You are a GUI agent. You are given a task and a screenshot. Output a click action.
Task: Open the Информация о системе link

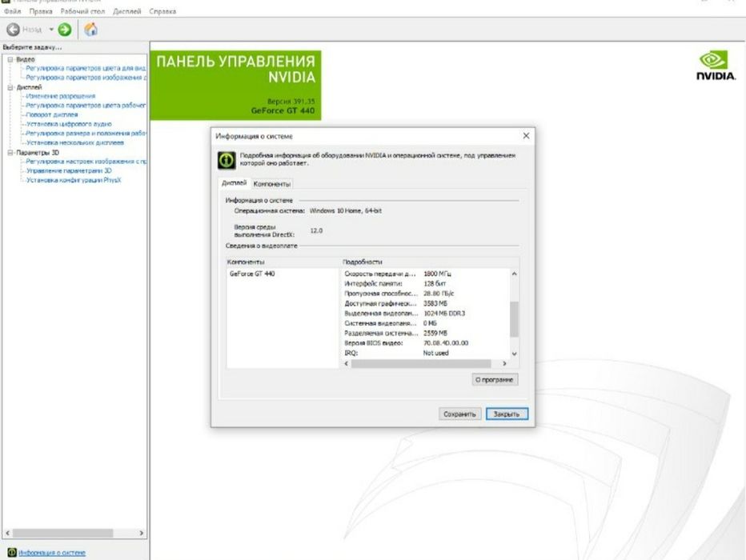[x=52, y=553]
